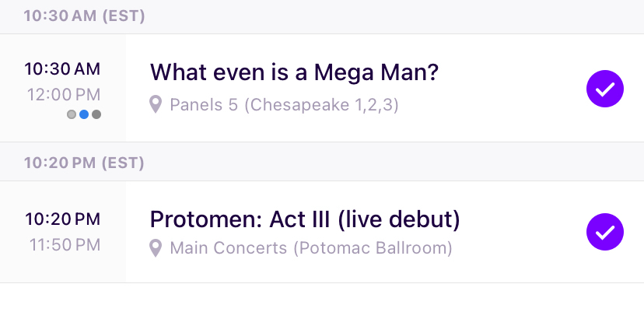
Task: Open the "What even is a Mega Man?" event
Action: (x=295, y=72)
